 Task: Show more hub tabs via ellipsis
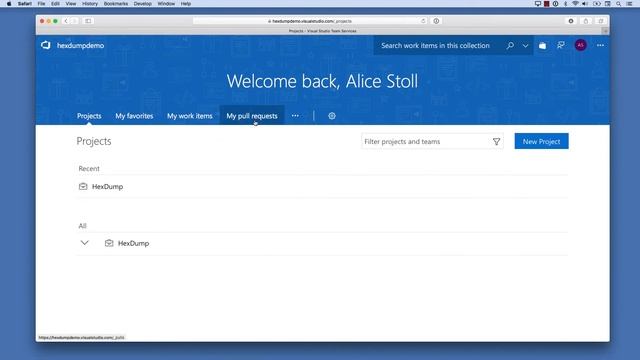(x=295, y=116)
